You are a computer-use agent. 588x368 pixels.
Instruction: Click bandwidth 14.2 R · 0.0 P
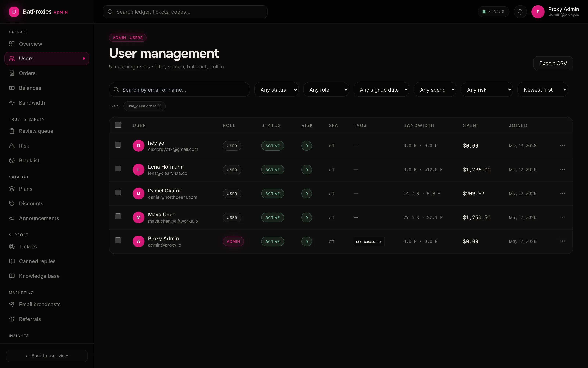click(422, 194)
